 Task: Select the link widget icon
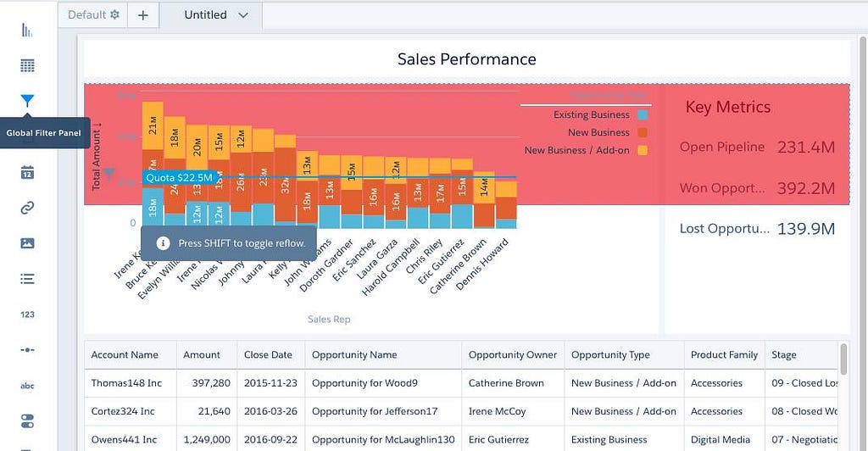[x=27, y=208]
